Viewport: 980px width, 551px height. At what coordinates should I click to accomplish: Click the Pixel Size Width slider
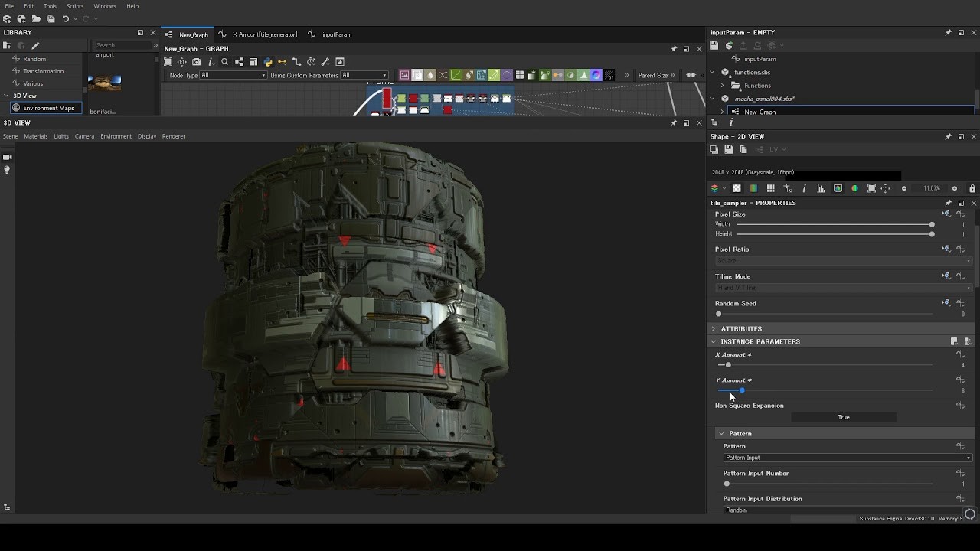[835, 224]
